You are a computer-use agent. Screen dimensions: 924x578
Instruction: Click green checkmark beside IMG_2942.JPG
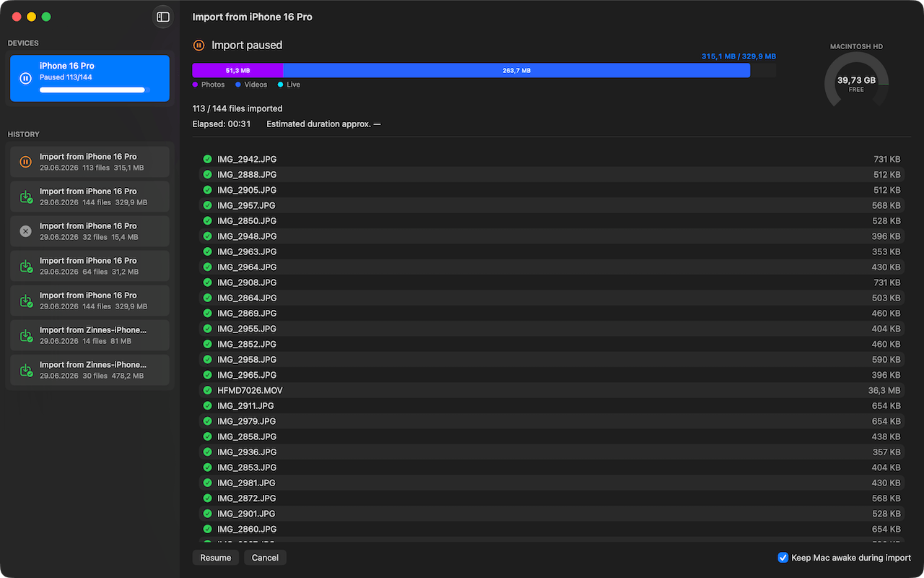[x=207, y=159]
